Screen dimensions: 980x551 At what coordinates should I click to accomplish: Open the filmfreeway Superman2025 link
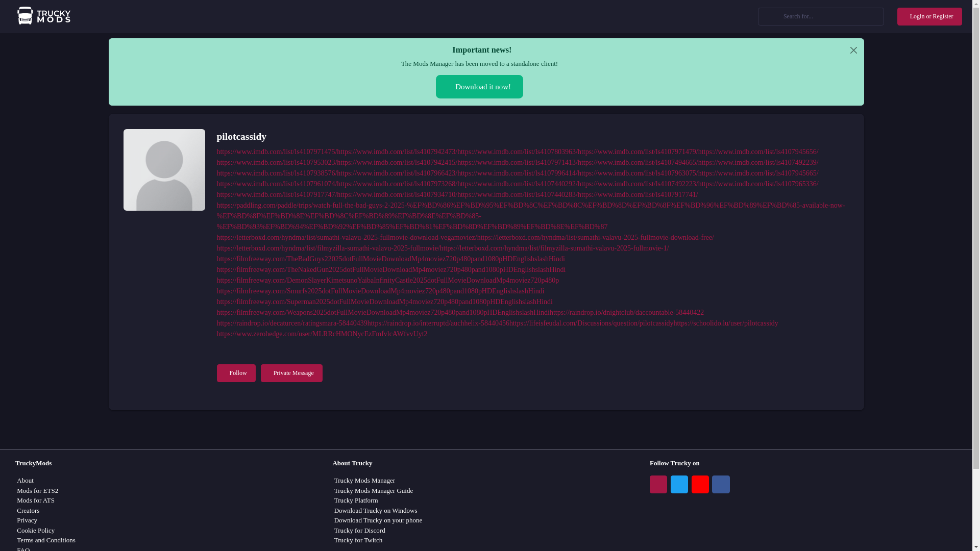384,302
